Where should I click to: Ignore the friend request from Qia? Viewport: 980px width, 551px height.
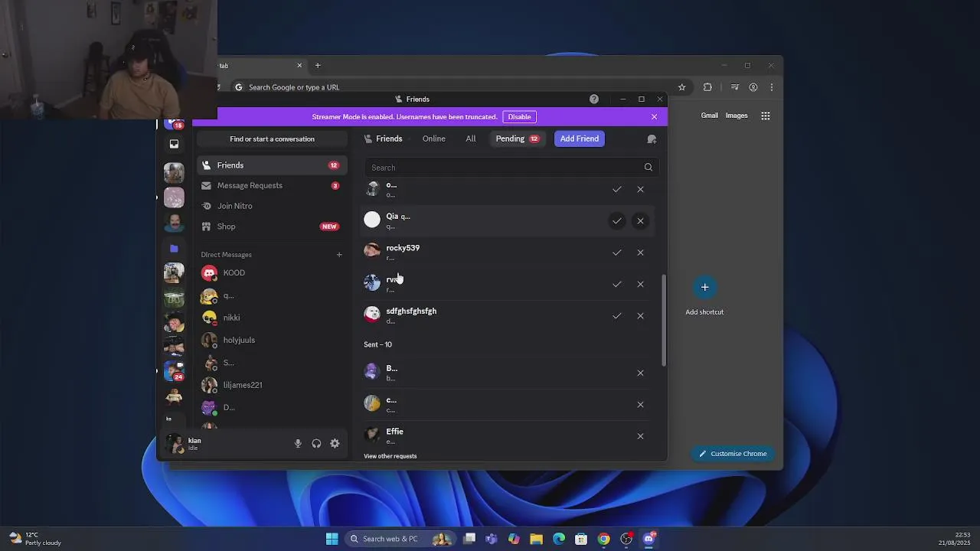pyautogui.click(x=641, y=221)
